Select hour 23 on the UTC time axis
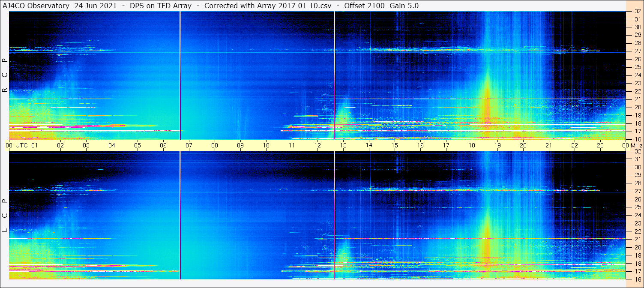Screen dimensions: 644x288 click(x=600, y=145)
